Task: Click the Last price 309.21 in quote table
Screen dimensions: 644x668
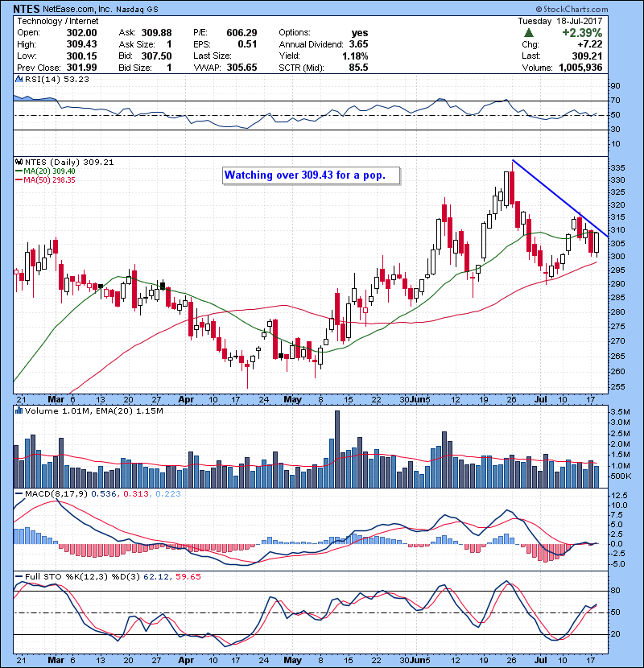Action: click(588, 56)
